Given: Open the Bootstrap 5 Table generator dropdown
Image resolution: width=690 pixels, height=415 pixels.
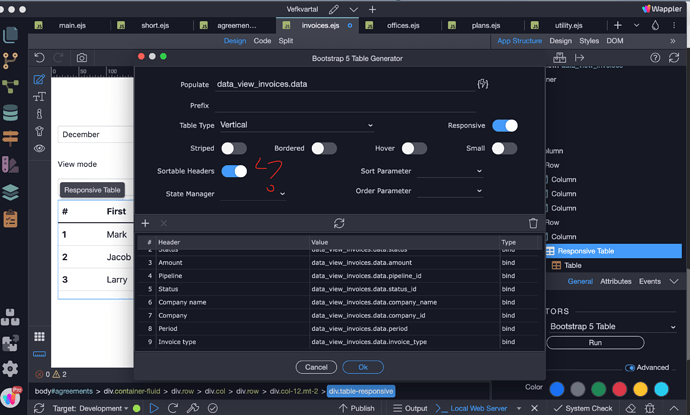Looking at the screenshot, I should coord(613,327).
